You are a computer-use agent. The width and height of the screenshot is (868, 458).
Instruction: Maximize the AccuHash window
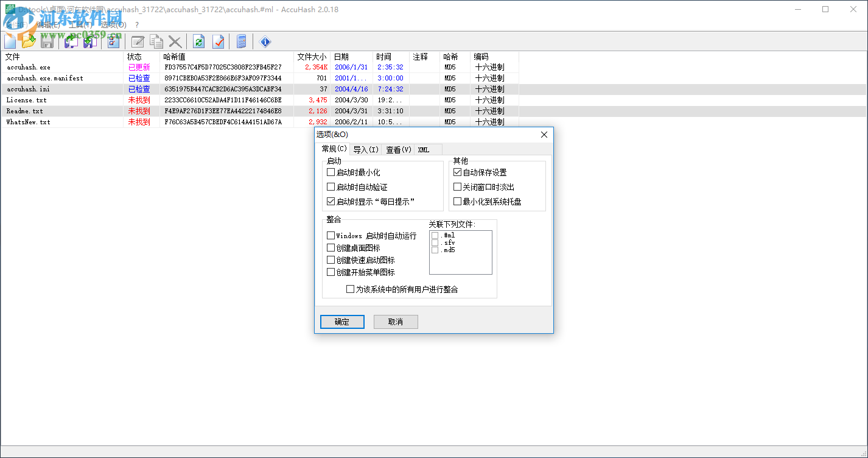[825, 9]
